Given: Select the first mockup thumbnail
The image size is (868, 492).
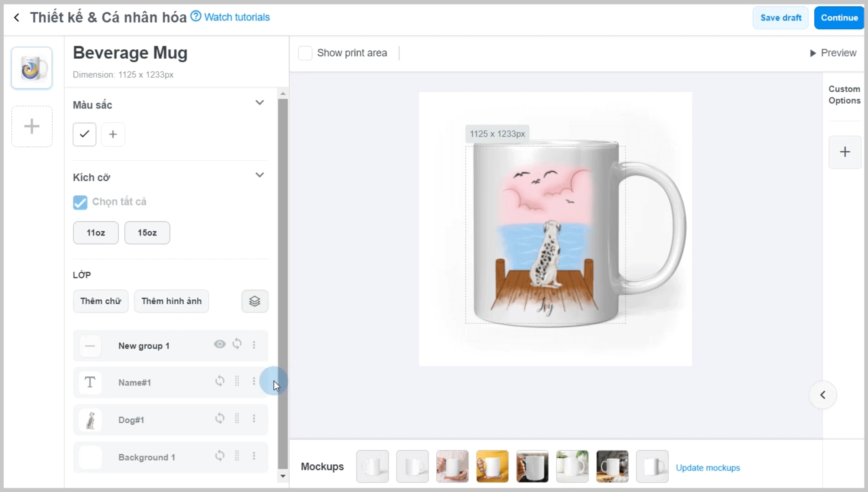Looking at the screenshot, I should [372, 466].
